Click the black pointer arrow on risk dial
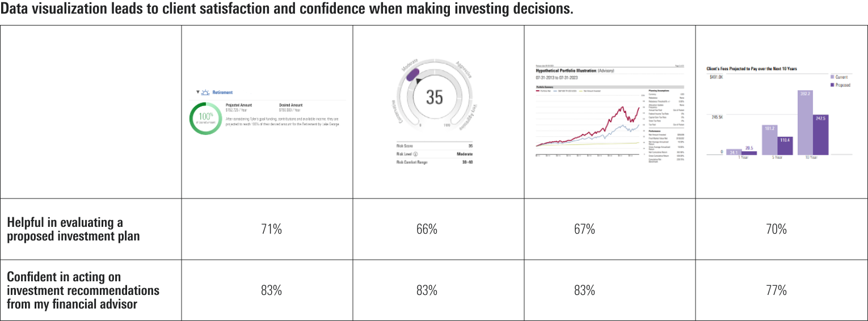 point(419,82)
